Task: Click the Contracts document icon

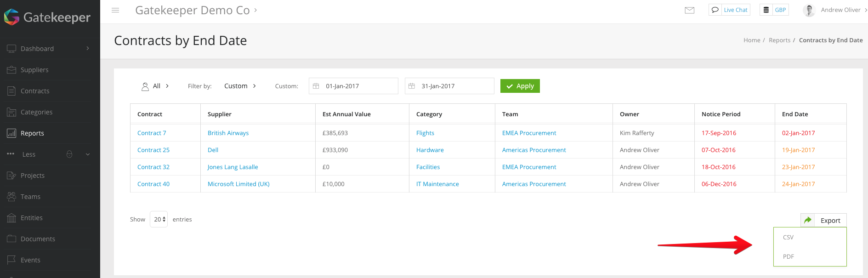Action: (11, 91)
